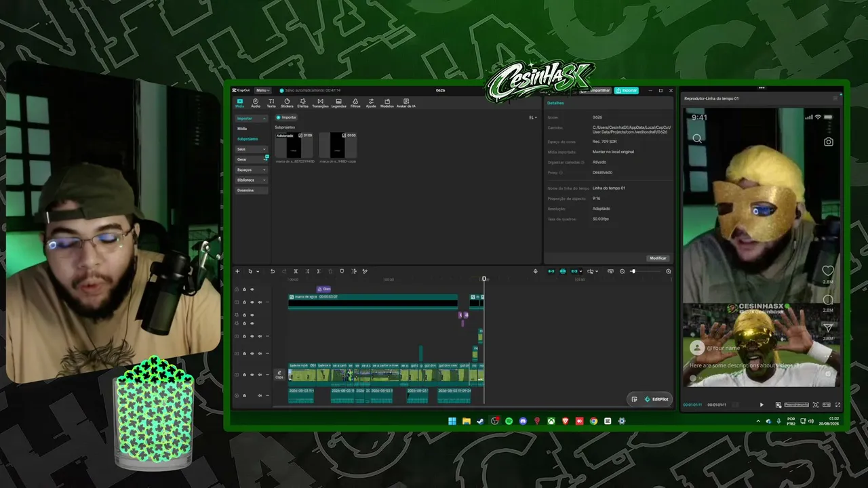
Task: Open the Avatar de IA panel
Action: [x=406, y=103]
